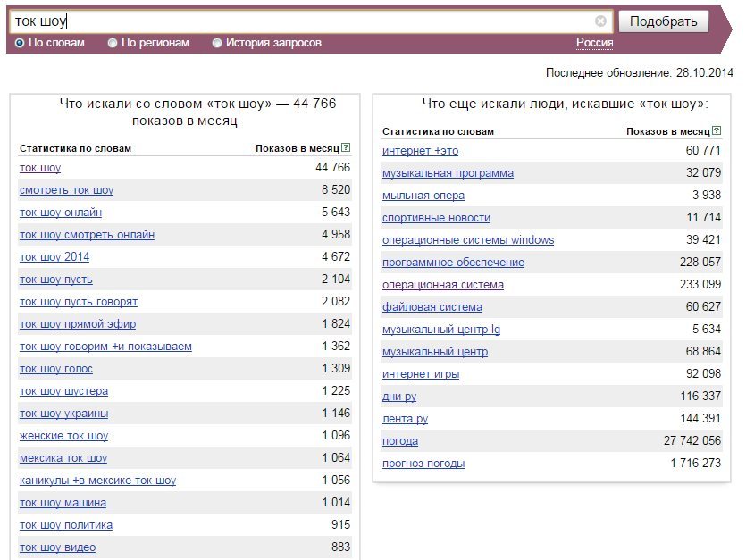Open 'ток шоу смотреть онлайн' link

(x=87, y=235)
